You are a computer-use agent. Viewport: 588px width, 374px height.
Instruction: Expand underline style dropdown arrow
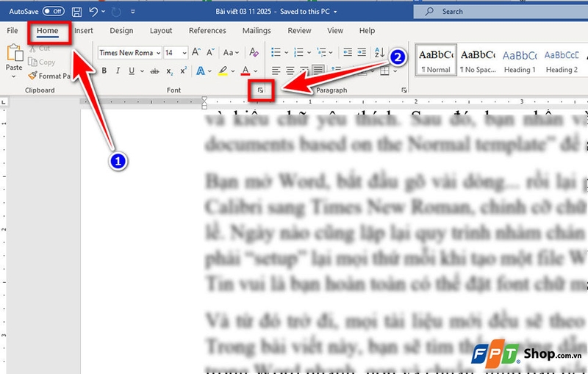142,71
